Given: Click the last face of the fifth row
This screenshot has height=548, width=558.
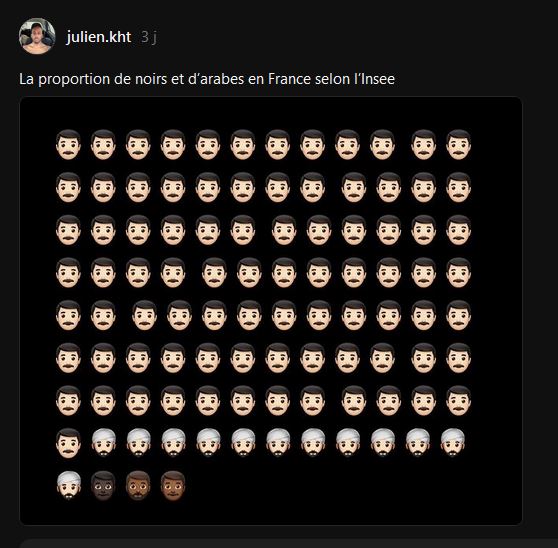Looking at the screenshot, I should [458, 315].
